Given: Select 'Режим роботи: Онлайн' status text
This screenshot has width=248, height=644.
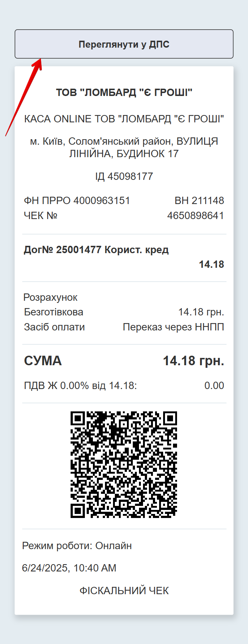Looking at the screenshot, I should coord(77,546).
